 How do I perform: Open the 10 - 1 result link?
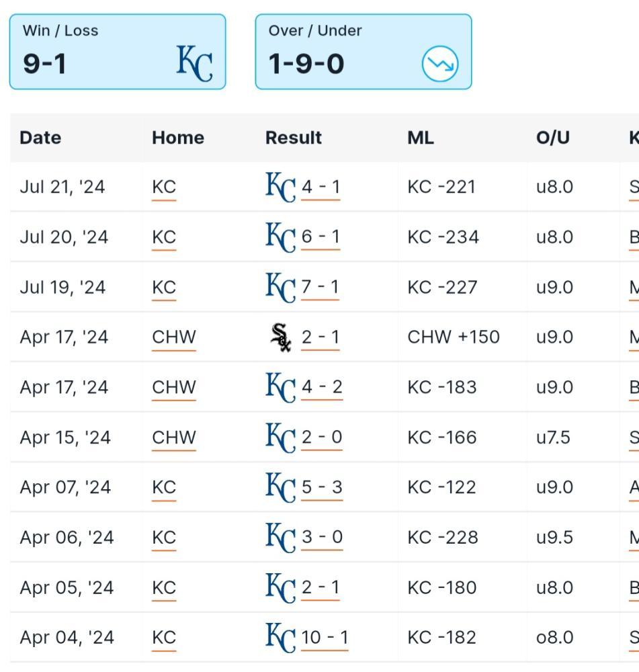325,638
